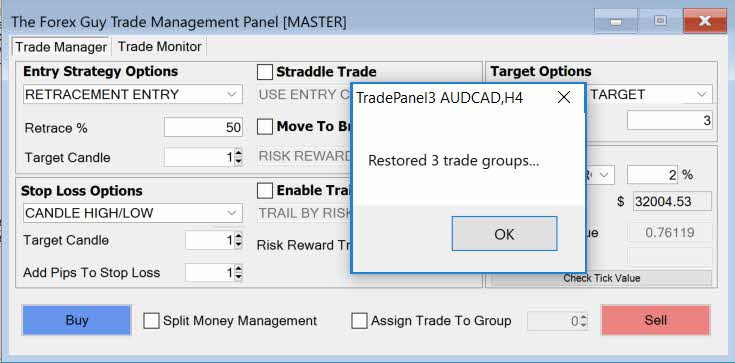Check Assign Trade To Group

[360, 321]
